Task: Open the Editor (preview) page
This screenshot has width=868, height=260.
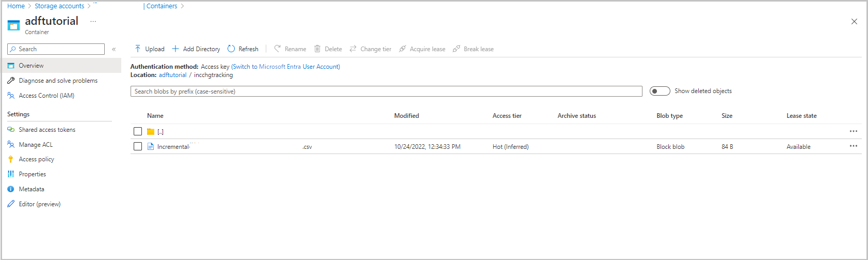Action: pyautogui.click(x=40, y=204)
